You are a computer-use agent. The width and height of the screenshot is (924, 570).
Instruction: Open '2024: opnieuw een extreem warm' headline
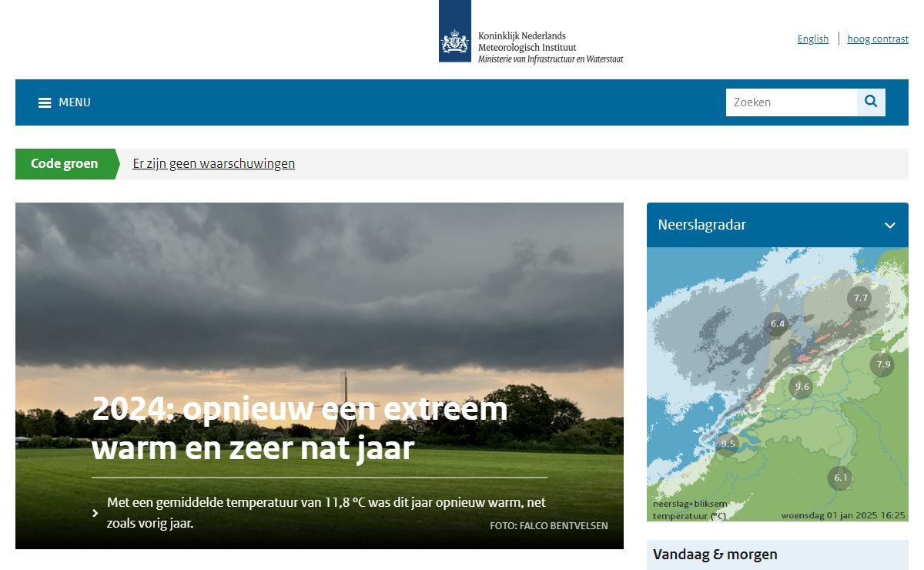click(x=300, y=428)
